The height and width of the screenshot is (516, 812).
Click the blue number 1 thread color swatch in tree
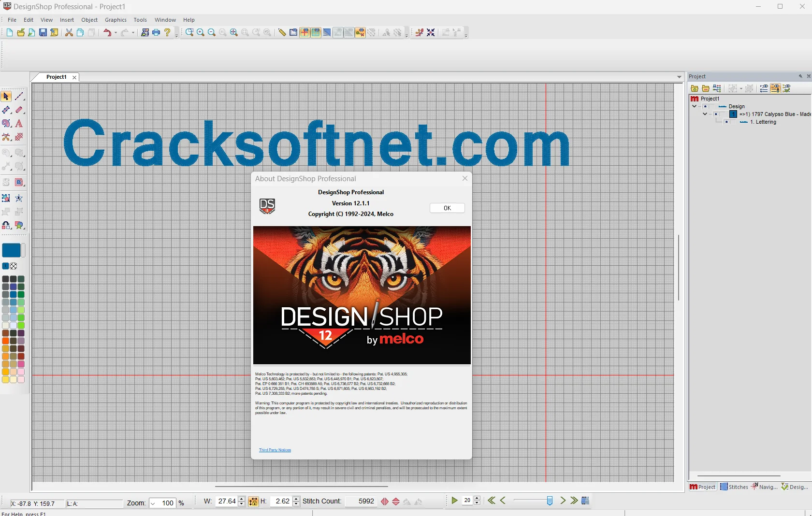(x=733, y=115)
